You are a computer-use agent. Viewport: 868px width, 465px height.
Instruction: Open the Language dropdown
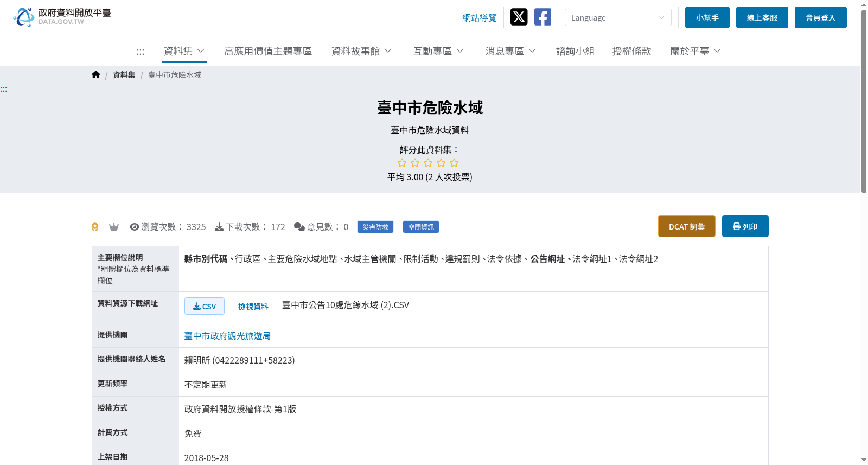(618, 17)
